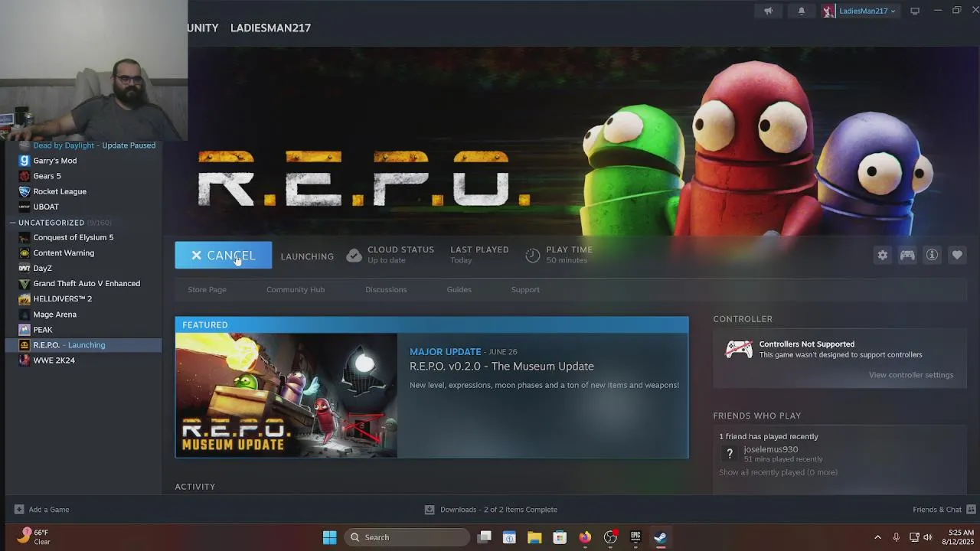Open View controller settings link

[x=911, y=375]
